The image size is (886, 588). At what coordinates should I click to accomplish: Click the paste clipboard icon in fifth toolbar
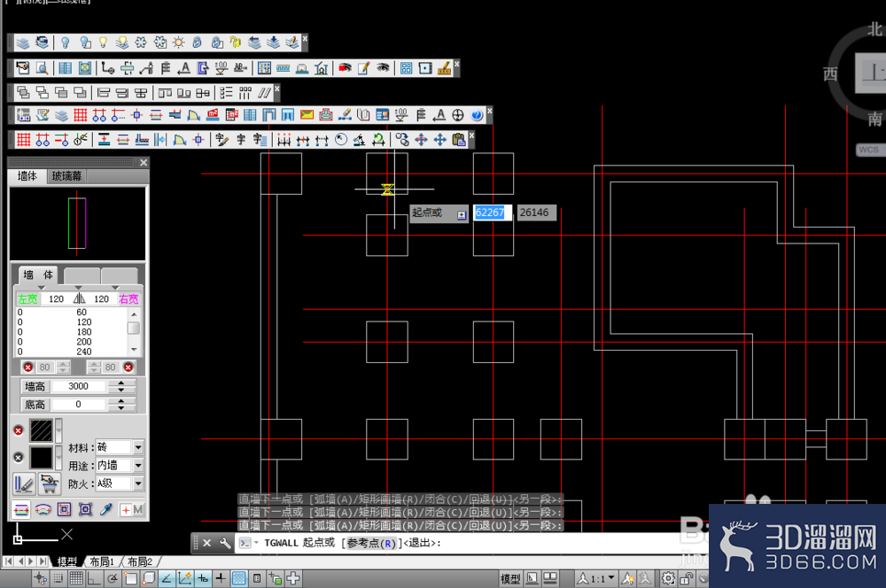[x=459, y=140]
